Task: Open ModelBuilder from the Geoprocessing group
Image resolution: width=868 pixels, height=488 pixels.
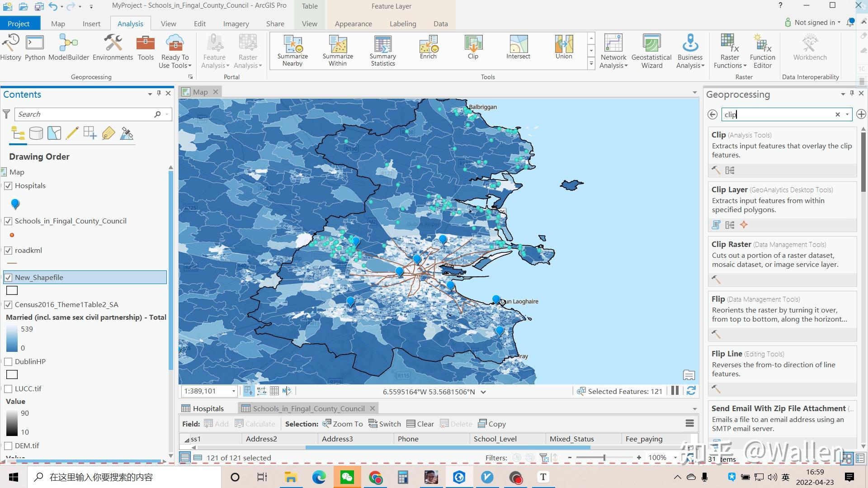Action: (x=68, y=47)
